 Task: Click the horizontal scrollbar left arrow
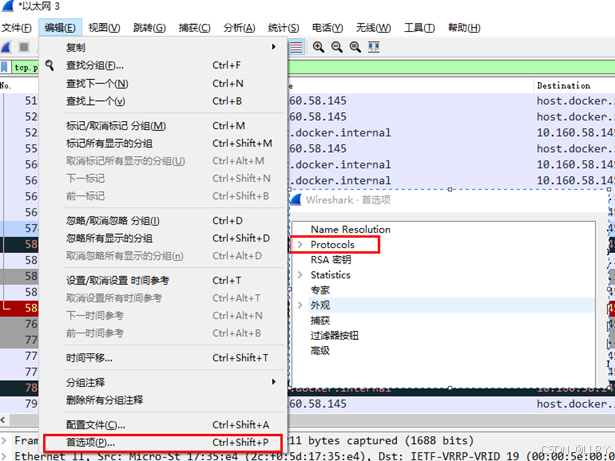(x=4, y=420)
